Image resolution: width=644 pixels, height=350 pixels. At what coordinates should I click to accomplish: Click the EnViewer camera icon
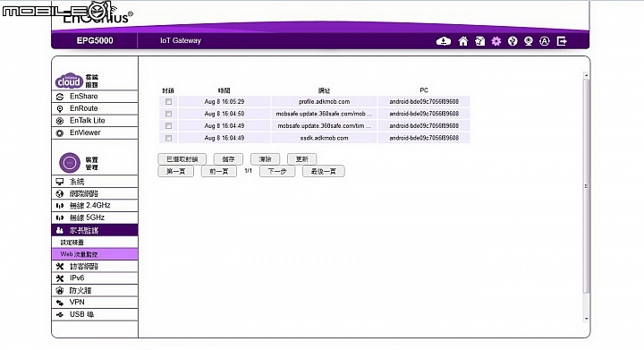pyautogui.click(x=60, y=133)
